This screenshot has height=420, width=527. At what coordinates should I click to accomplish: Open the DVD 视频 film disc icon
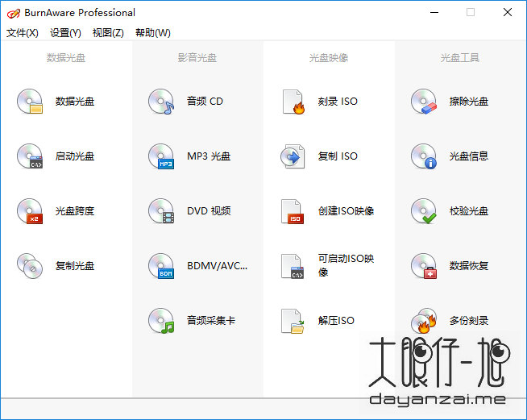pyautogui.click(x=161, y=211)
